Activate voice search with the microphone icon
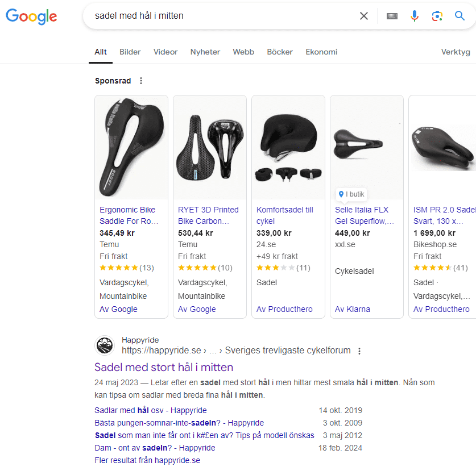This screenshot has width=476, height=475. click(x=415, y=16)
